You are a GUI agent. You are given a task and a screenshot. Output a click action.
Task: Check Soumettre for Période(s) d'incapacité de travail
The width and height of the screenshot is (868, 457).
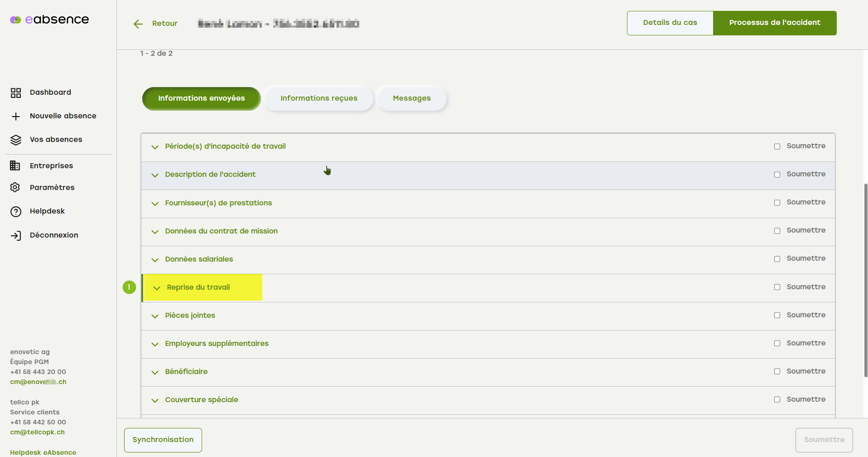[777, 146]
